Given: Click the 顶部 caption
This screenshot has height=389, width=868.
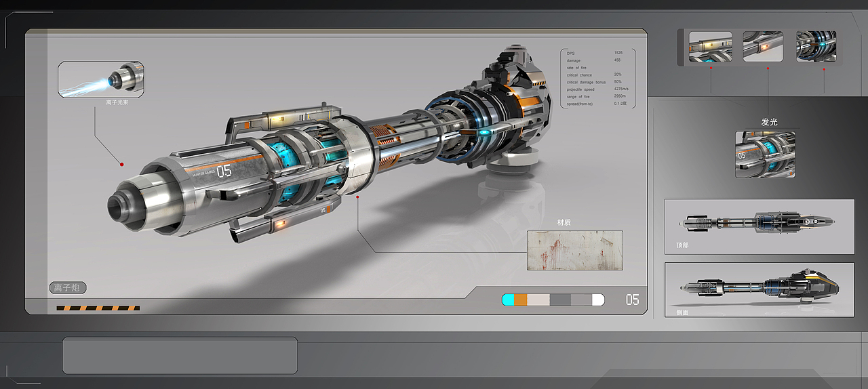Looking at the screenshot, I should click(682, 245).
